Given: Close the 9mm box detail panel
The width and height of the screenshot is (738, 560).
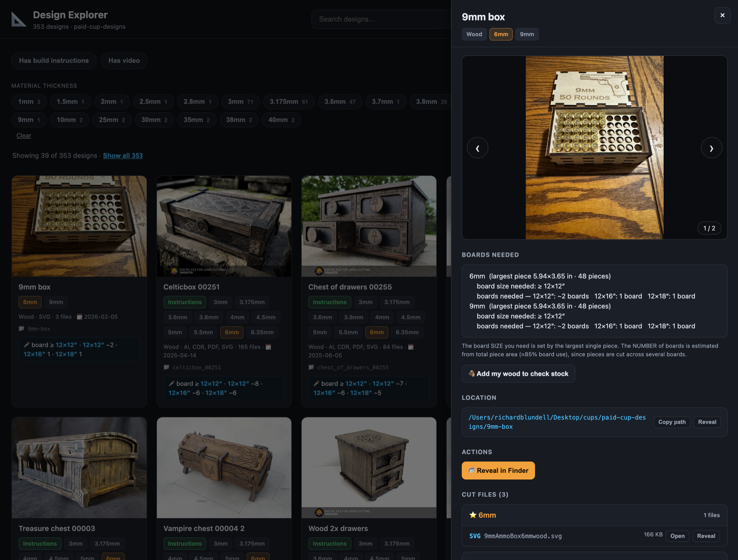Looking at the screenshot, I should [x=722, y=15].
